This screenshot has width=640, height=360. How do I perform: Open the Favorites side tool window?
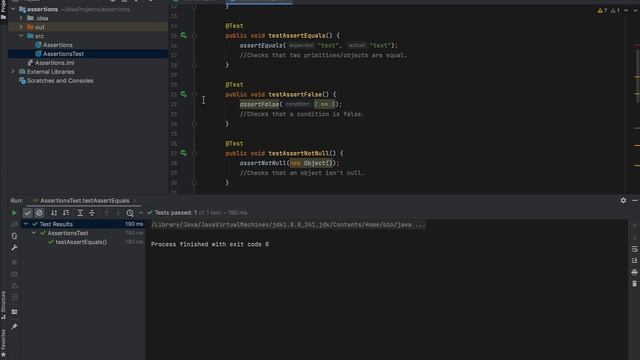click(x=3, y=344)
